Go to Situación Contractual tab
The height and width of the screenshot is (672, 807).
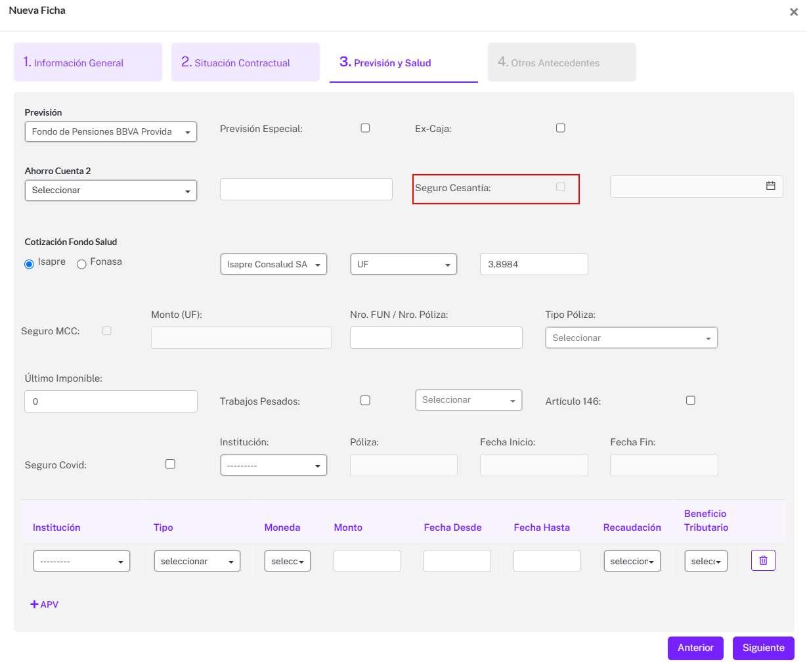(245, 62)
